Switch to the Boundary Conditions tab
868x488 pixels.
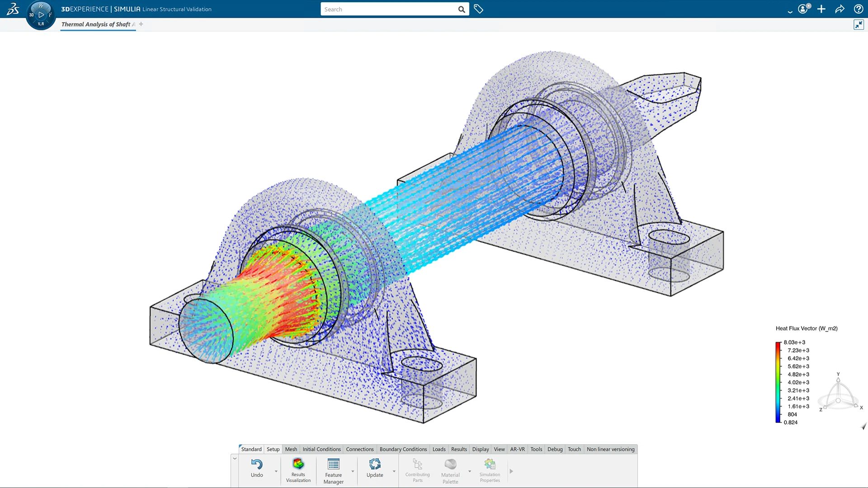tap(403, 449)
